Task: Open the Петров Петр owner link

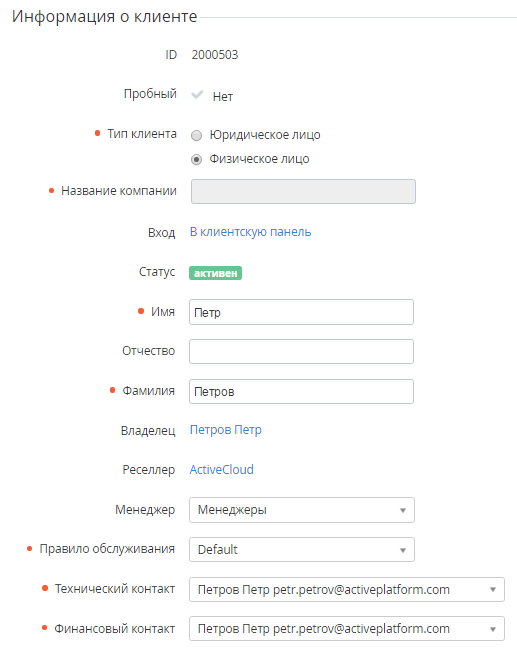Action: point(226,430)
